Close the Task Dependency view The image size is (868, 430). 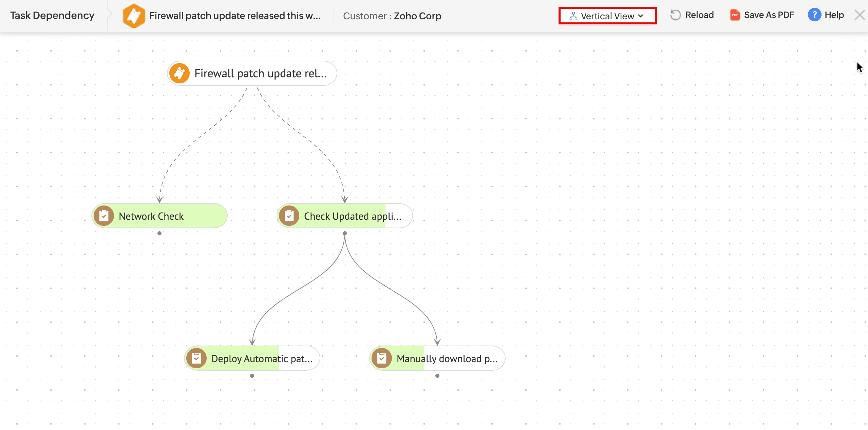pos(859,15)
